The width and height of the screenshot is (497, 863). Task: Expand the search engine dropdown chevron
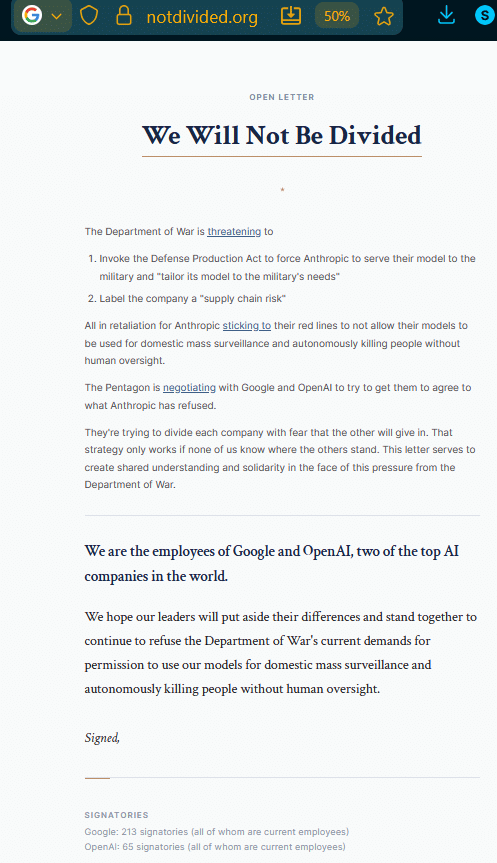pyautogui.click(x=56, y=17)
